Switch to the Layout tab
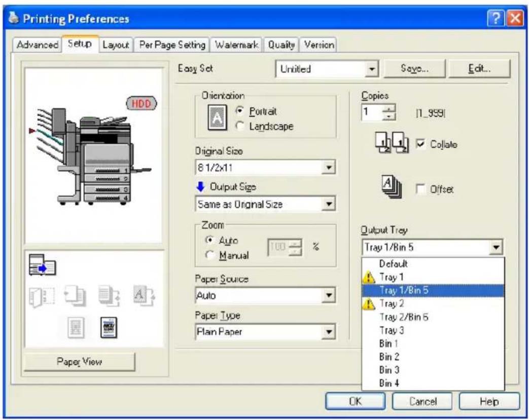Viewport: 529px width, 420px height. click(x=116, y=45)
